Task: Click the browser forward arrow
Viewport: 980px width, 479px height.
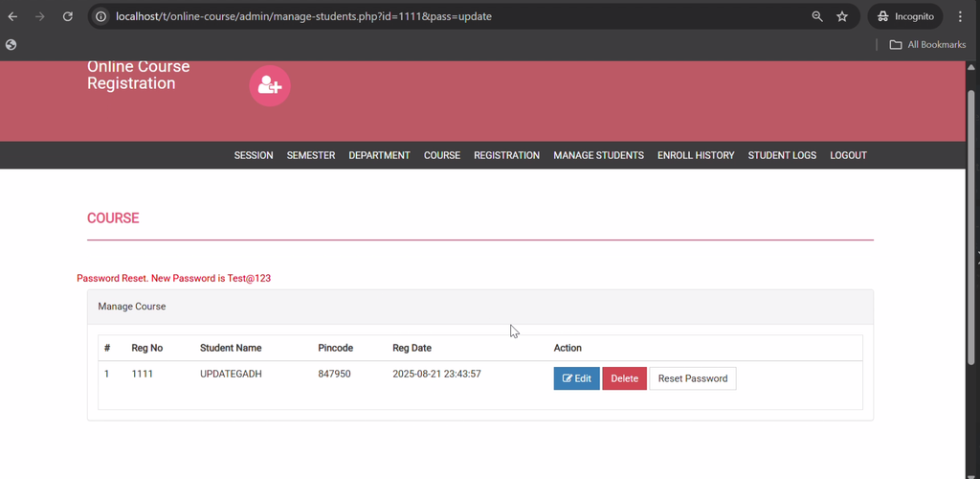Action: [x=40, y=17]
